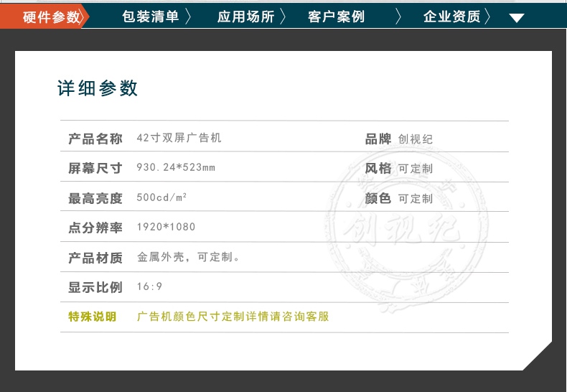Expand the white down-triangle in navigation bar
The width and height of the screenshot is (567, 392).
point(517,18)
